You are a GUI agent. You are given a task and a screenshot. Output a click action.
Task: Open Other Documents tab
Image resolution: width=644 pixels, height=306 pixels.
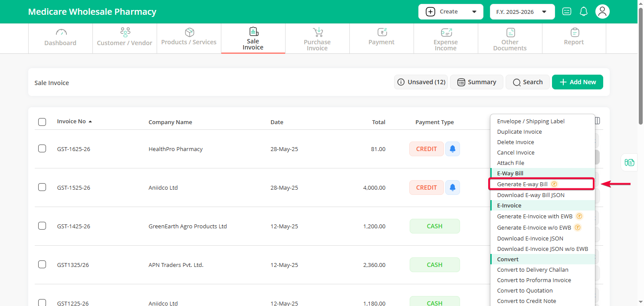[x=510, y=38]
